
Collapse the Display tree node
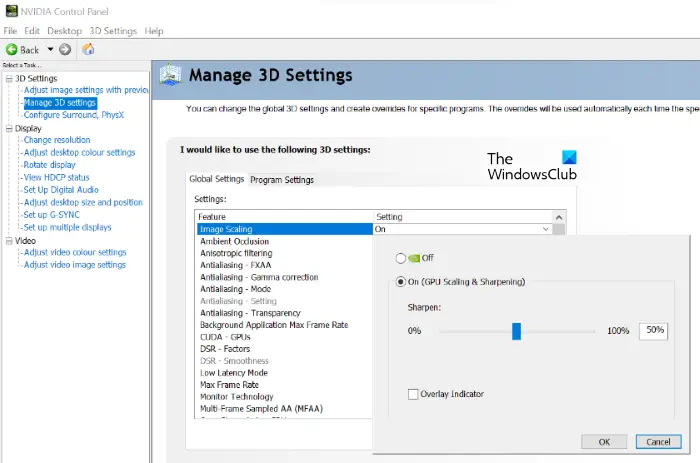click(x=9, y=129)
